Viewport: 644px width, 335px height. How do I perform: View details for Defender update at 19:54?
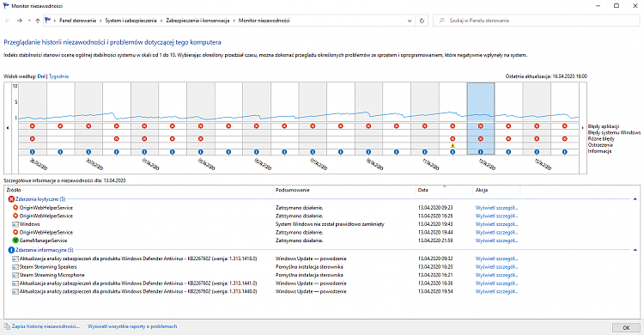click(x=496, y=291)
